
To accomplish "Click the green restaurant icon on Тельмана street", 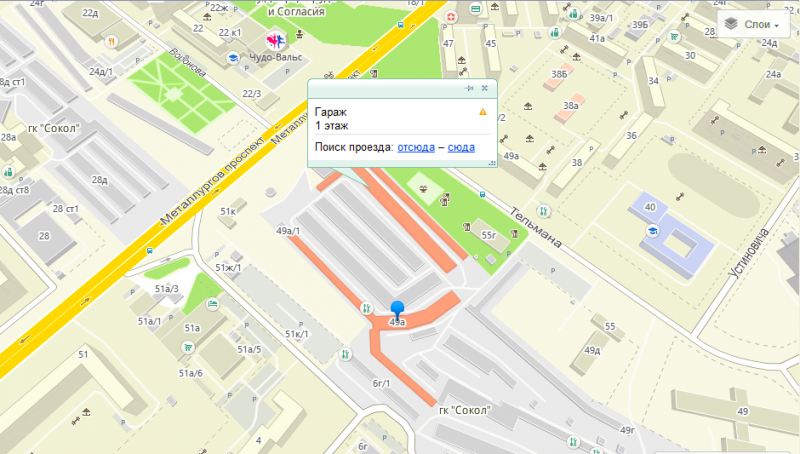I will (x=543, y=211).
